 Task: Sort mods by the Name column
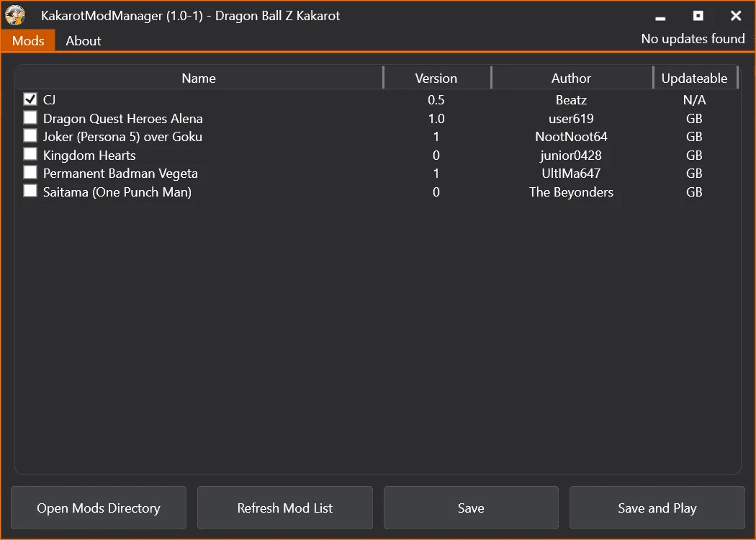[199, 78]
